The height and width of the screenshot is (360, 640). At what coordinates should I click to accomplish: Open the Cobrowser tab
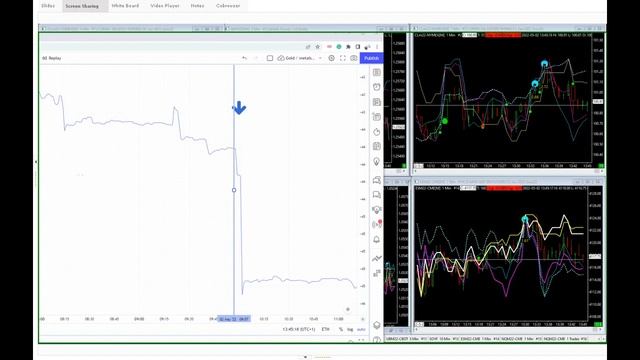pos(228,6)
